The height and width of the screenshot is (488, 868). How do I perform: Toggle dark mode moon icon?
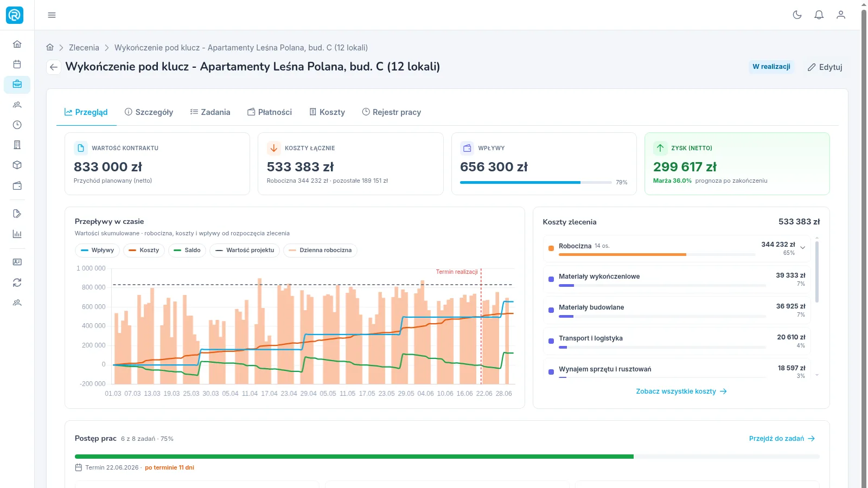797,15
